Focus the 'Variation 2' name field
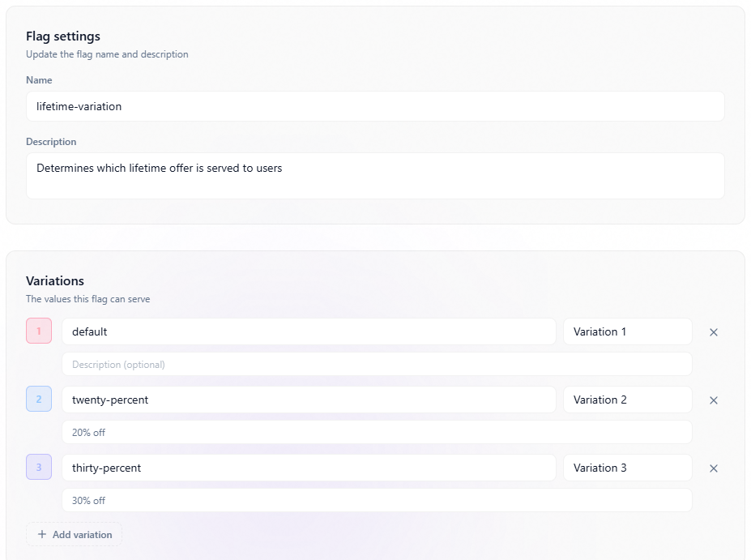The width and height of the screenshot is (751, 560). tap(627, 400)
